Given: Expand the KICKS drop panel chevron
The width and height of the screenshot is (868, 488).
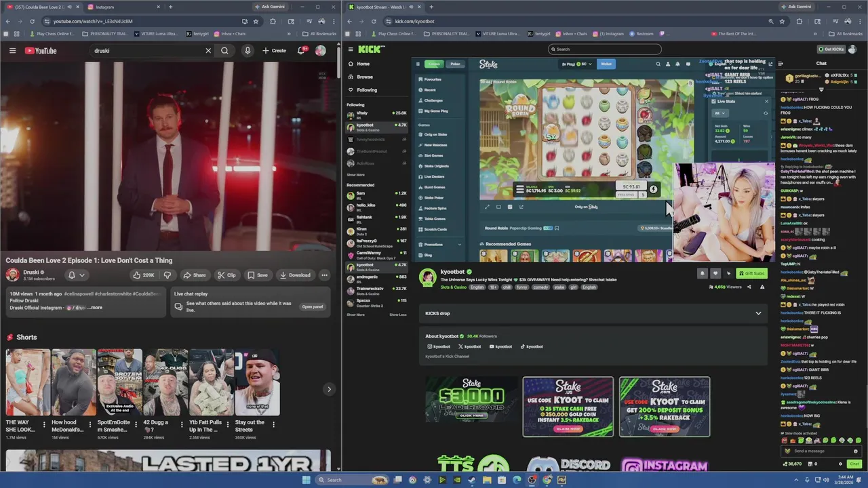Looking at the screenshot, I should 758,313.
